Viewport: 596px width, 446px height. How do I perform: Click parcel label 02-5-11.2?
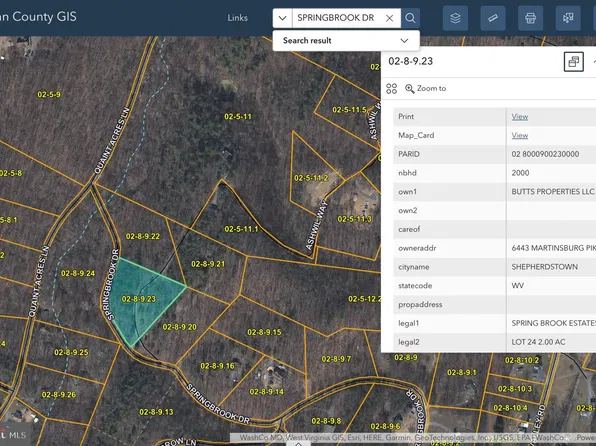tap(311, 178)
